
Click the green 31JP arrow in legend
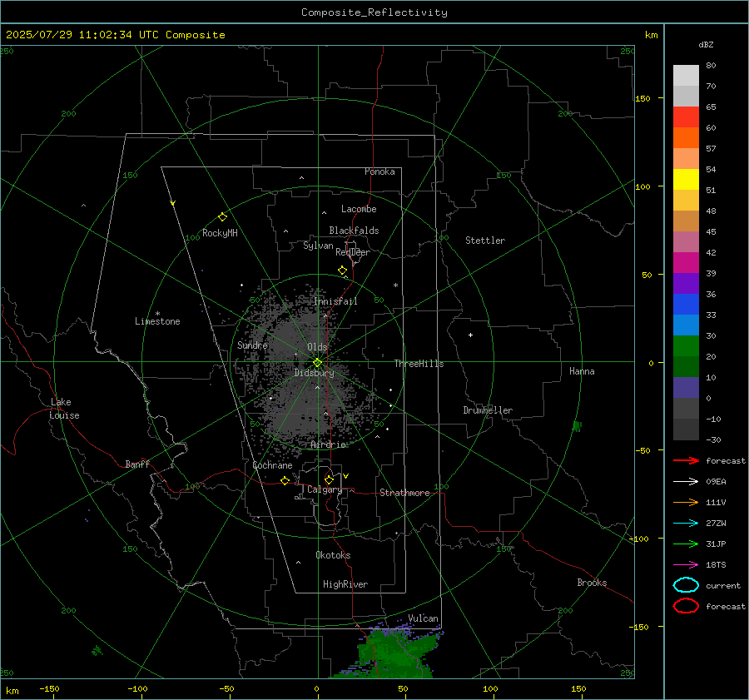point(686,544)
